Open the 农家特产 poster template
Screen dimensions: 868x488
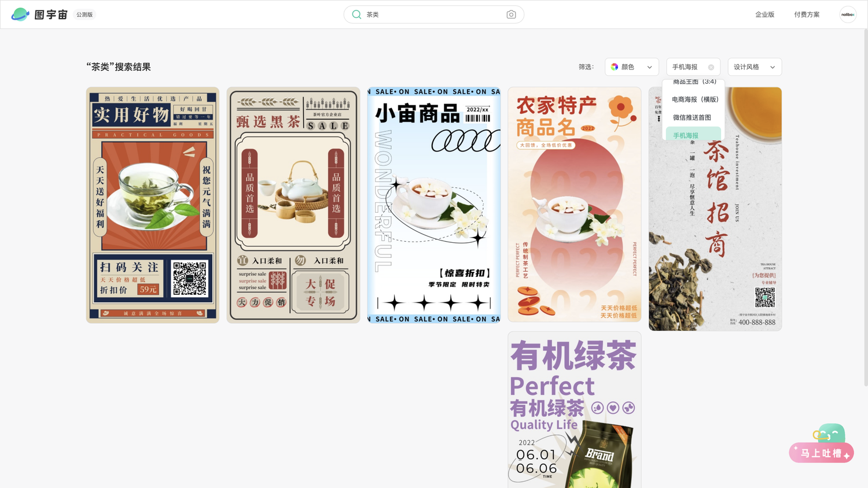575,205
